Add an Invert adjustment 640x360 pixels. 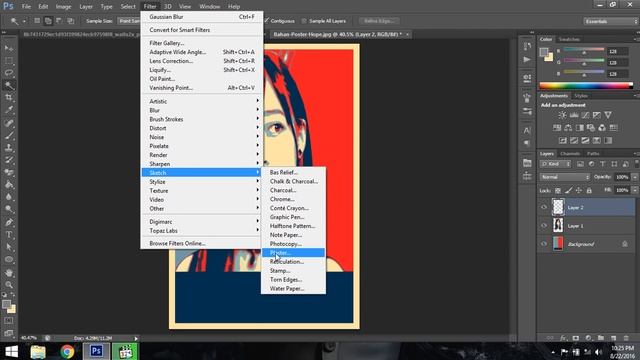(x=562, y=140)
